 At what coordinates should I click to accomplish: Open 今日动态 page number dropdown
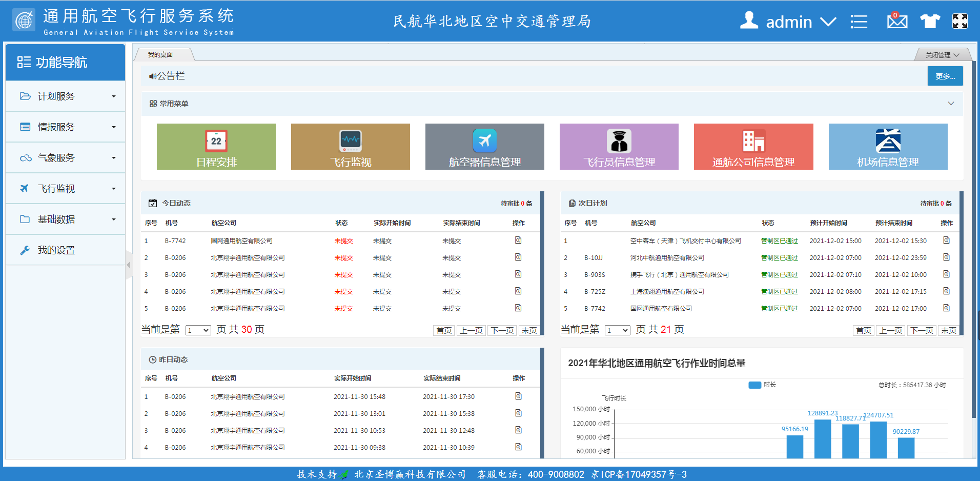pyautogui.click(x=198, y=330)
